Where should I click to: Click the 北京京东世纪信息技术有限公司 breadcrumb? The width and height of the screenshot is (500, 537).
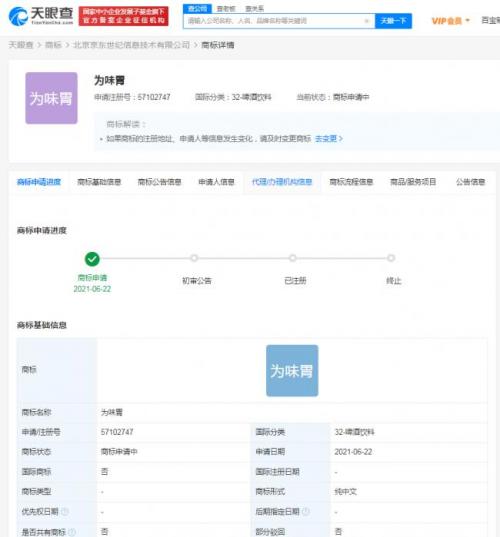[x=131, y=45]
